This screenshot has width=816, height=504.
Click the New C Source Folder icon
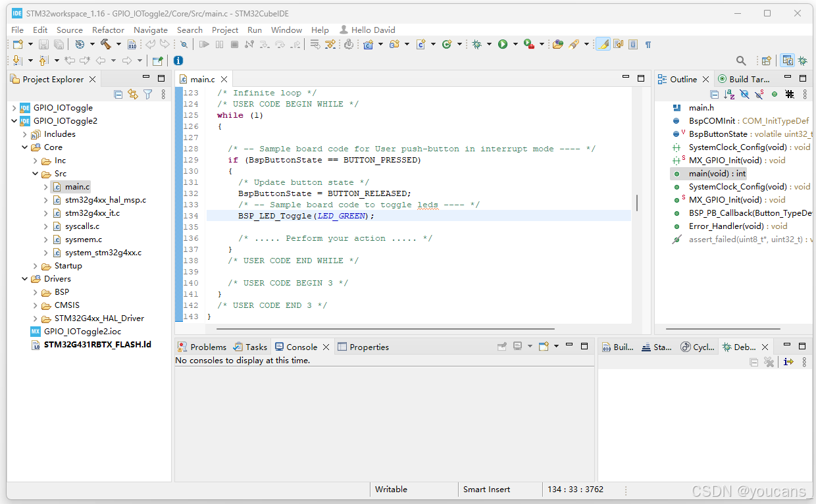394,44
